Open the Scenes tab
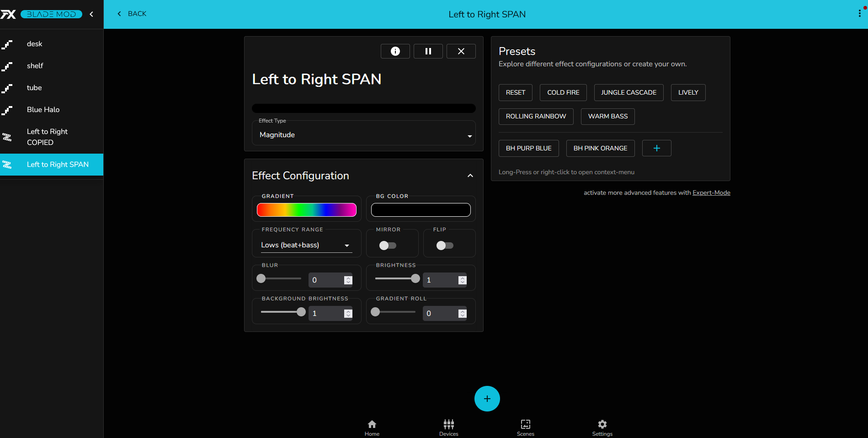Screen dimensions: 868x438 pos(525,427)
